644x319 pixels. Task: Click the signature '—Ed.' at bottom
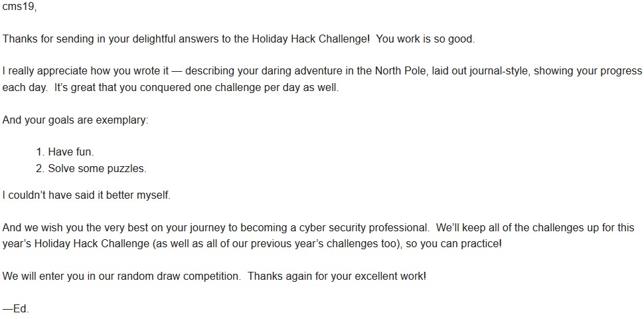16,309
